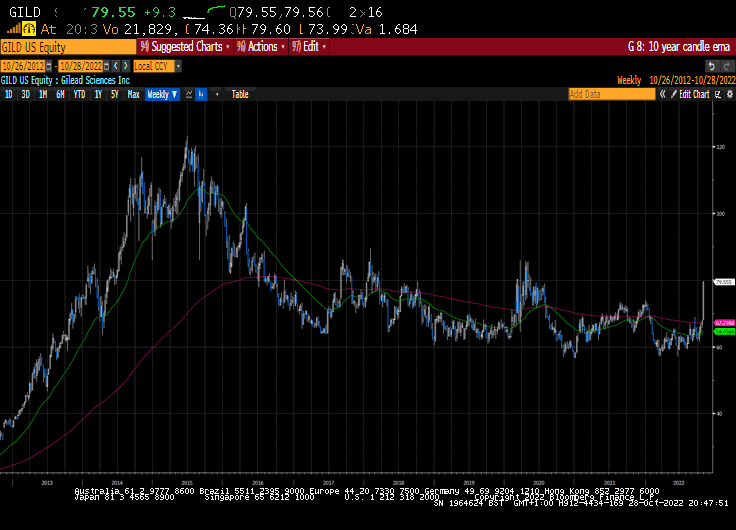Image resolution: width=736 pixels, height=530 pixels.
Task: Redo the chart change
Action: 727,66
